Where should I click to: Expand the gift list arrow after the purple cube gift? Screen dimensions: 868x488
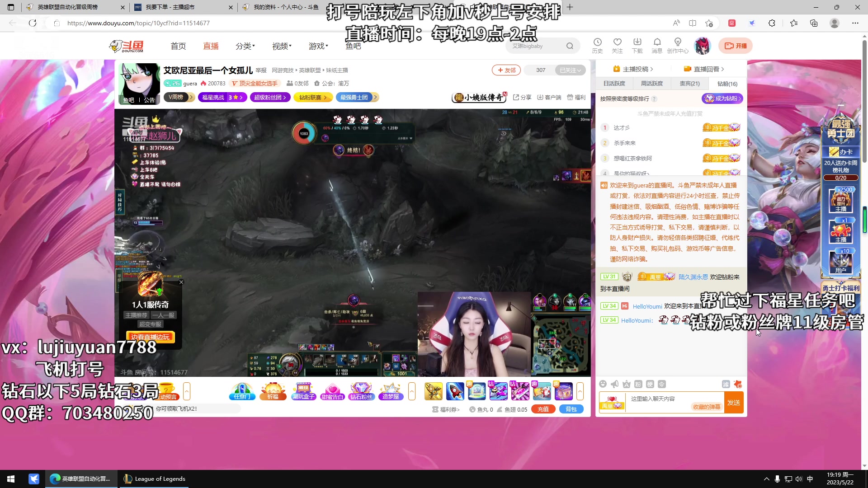coord(580,391)
